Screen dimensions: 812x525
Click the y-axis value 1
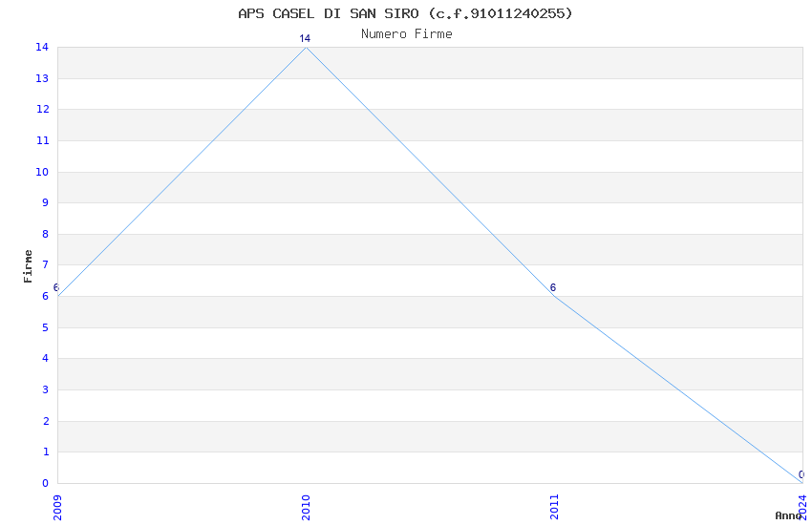click(46, 452)
